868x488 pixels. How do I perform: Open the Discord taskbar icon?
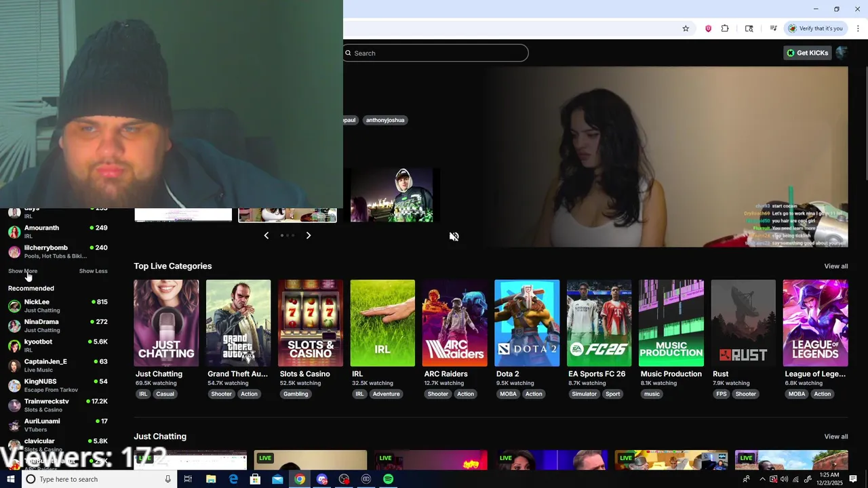tap(321, 479)
